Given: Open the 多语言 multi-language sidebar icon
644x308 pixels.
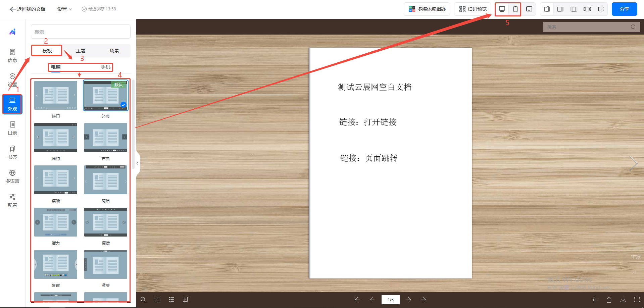Looking at the screenshot, I should [x=12, y=176].
